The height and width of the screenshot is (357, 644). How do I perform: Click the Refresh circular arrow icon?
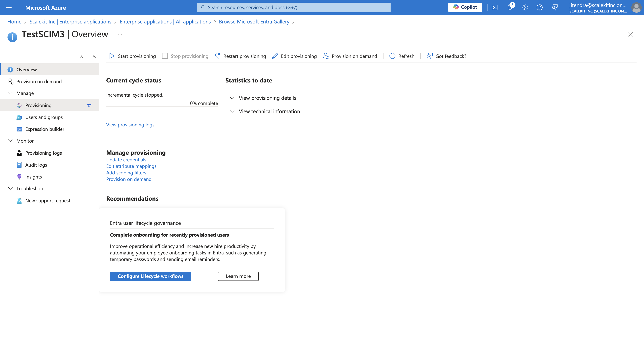(x=392, y=56)
